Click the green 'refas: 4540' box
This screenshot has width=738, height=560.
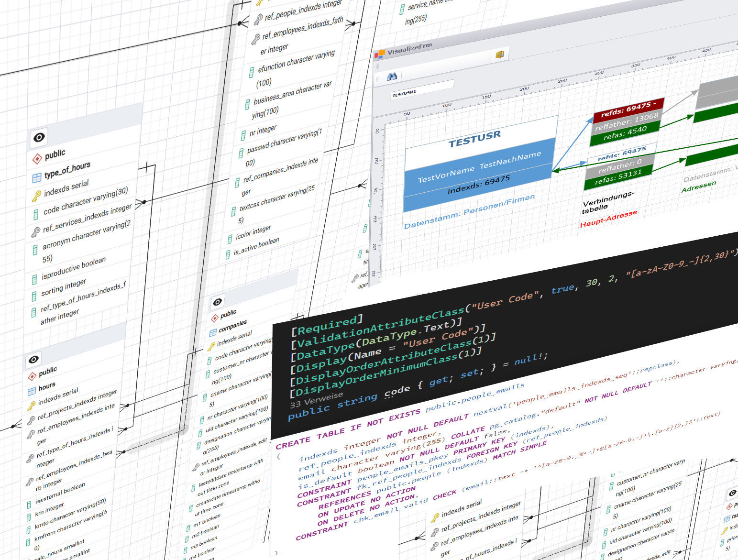(x=625, y=133)
